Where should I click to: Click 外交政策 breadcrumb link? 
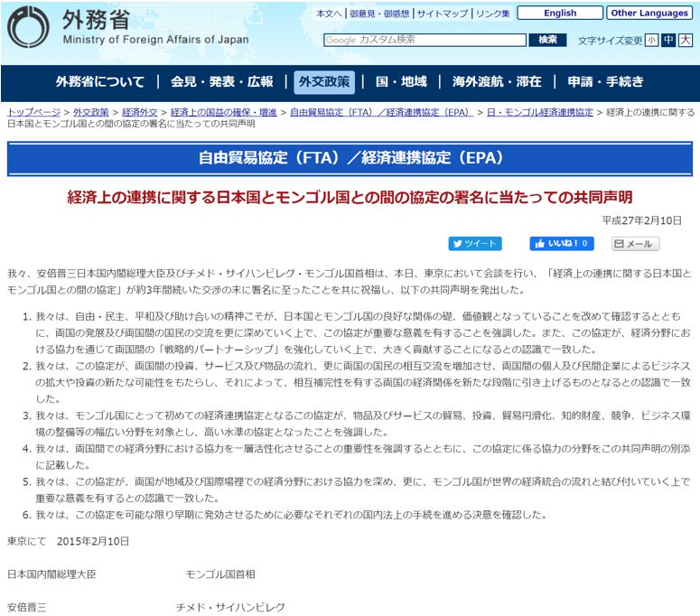(x=91, y=113)
